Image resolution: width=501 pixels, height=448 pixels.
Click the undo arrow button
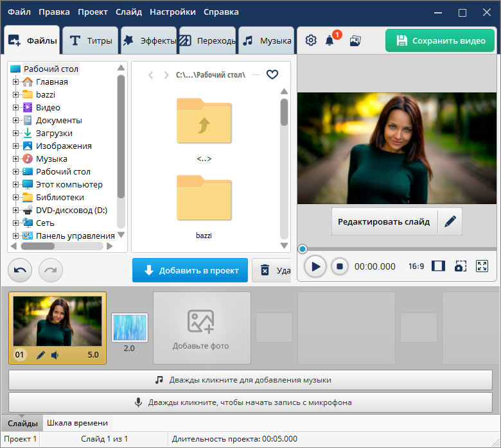20,270
